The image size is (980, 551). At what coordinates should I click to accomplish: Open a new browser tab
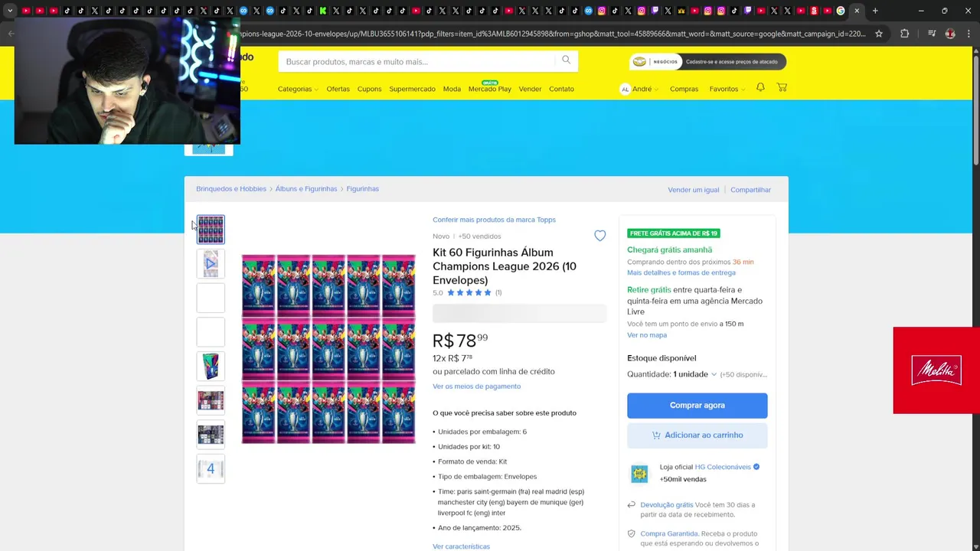[875, 11]
